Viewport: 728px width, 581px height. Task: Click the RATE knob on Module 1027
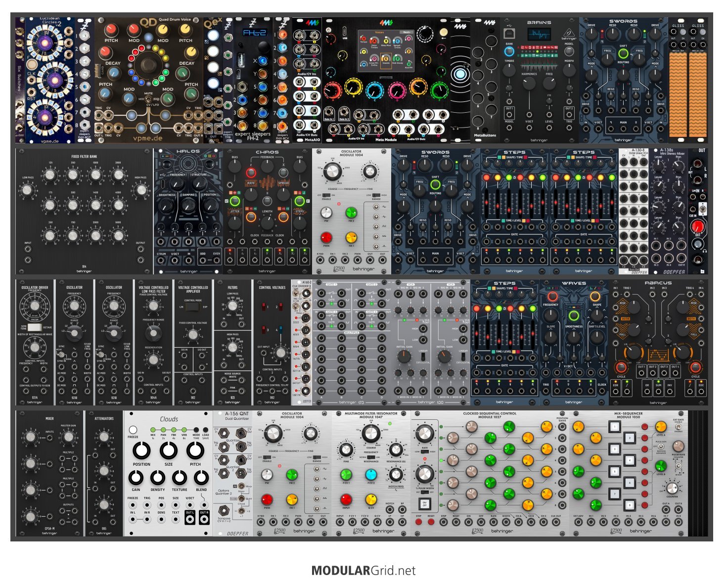click(424, 434)
